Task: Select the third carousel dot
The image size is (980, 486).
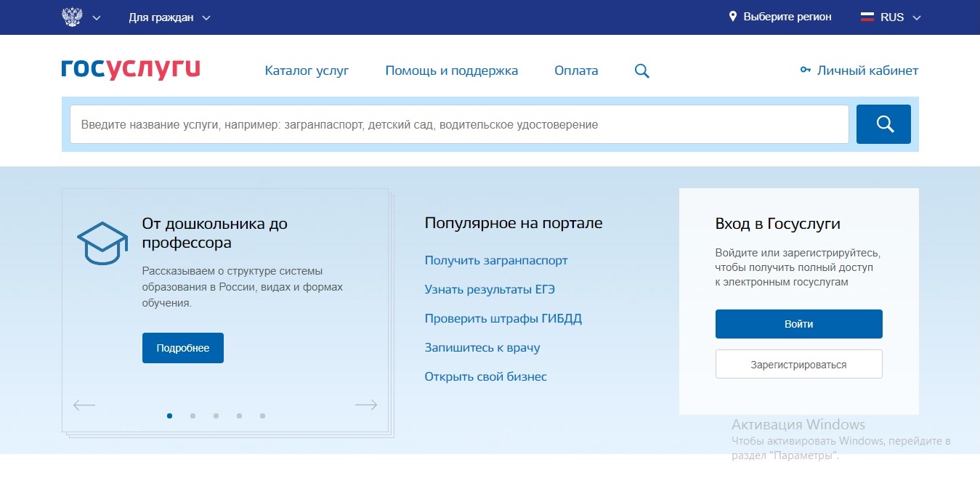Action: (216, 416)
